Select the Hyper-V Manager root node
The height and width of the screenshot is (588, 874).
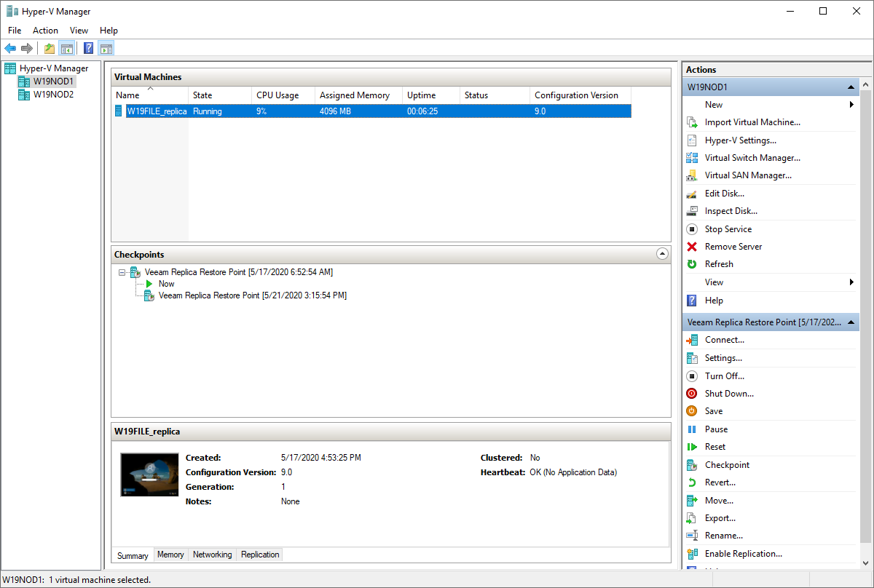coord(54,68)
